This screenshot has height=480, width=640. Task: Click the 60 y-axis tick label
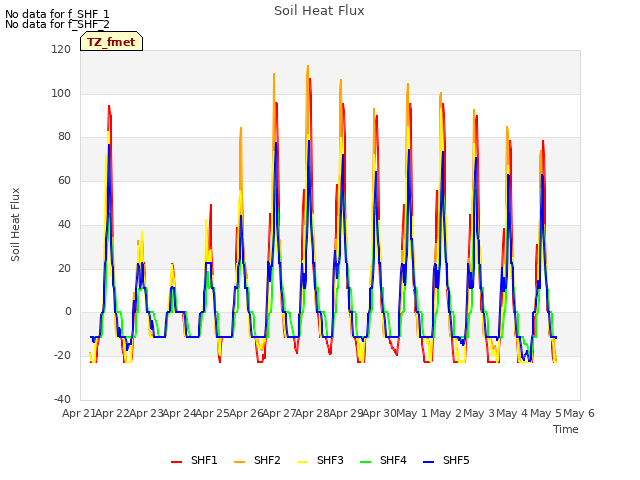[x=64, y=181]
